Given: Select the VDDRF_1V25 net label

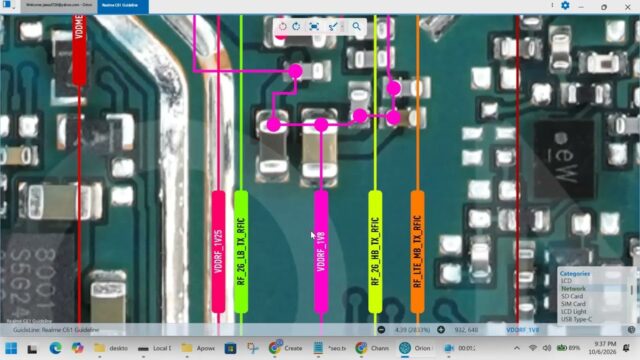Looking at the screenshot, I should (218, 251).
